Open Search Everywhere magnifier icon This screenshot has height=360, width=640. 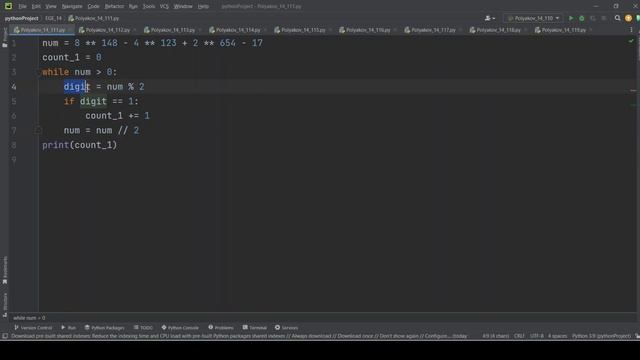618,18
